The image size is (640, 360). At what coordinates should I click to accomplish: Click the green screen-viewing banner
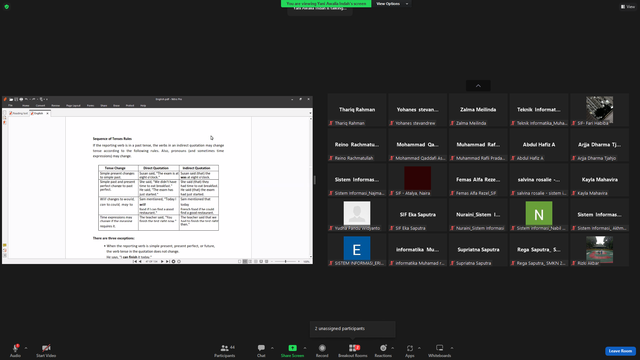click(326, 4)
